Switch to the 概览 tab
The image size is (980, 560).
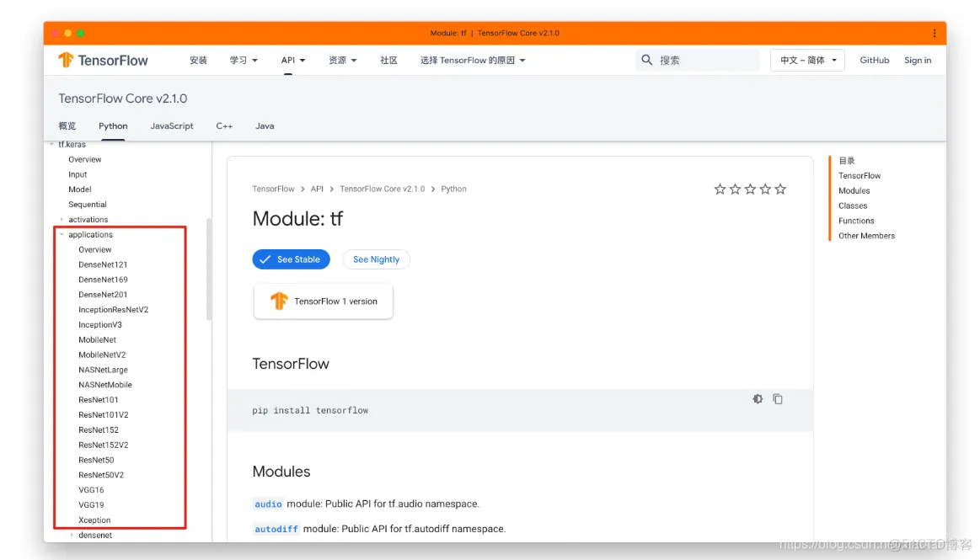tap(67, 126)
